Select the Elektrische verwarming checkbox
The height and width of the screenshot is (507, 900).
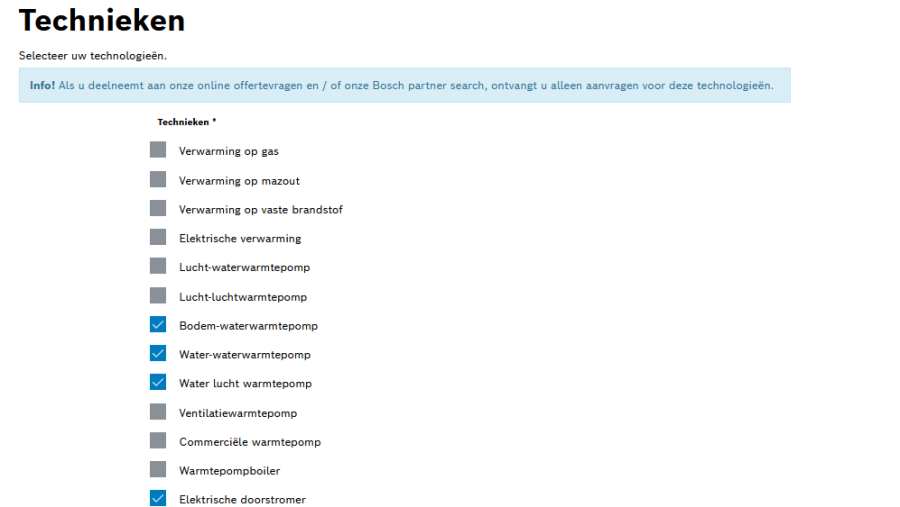click(158, 237)
